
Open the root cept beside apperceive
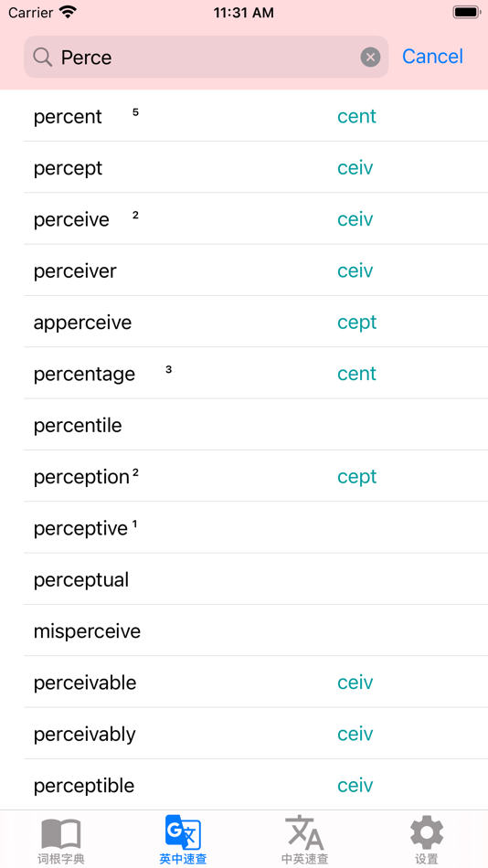tap(356, 323)
